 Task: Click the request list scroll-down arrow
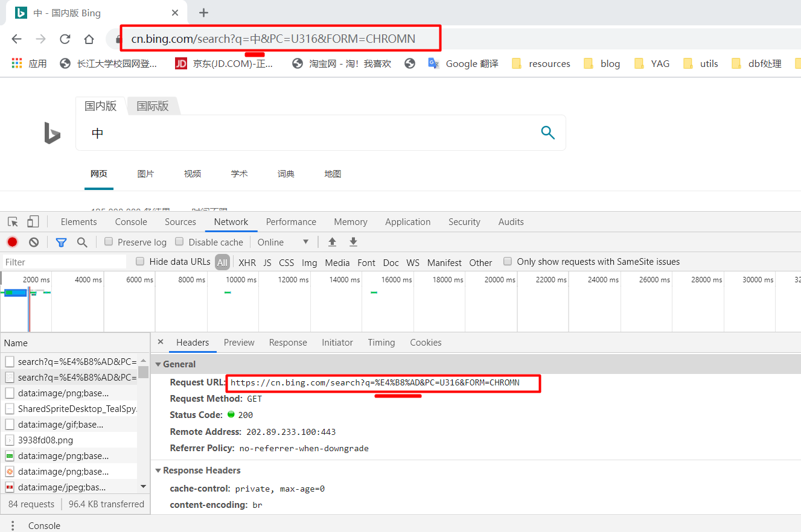click(143, 486)
